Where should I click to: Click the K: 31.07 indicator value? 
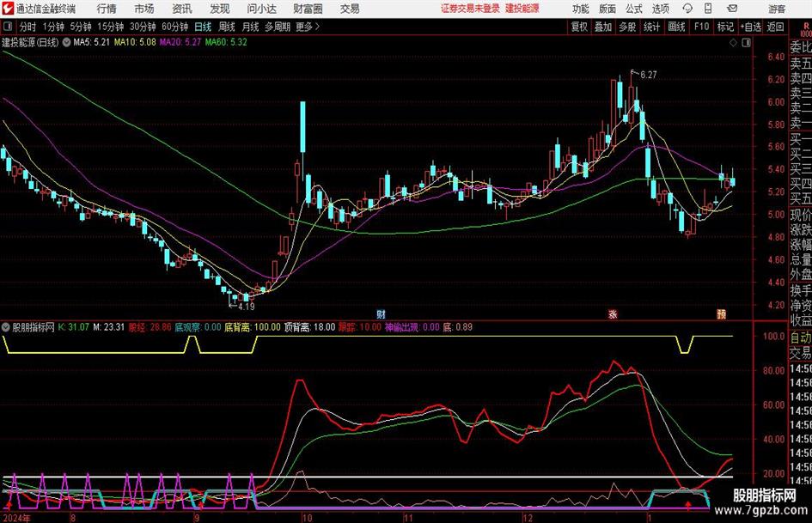74,327
